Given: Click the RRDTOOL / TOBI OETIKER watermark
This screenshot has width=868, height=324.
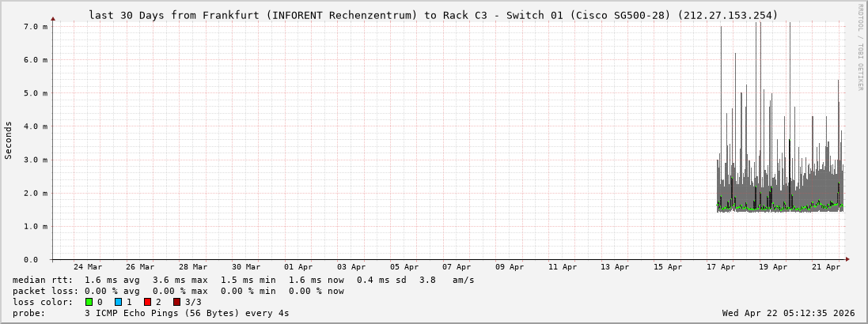Looking at the screenshot, I should click(860, 47).
